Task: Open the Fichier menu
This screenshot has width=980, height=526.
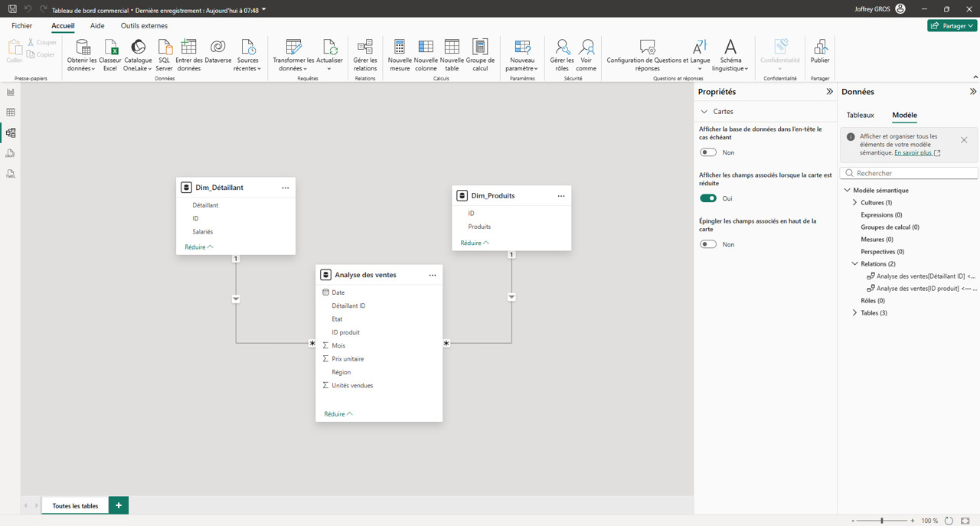Action: tap(22, 26)
